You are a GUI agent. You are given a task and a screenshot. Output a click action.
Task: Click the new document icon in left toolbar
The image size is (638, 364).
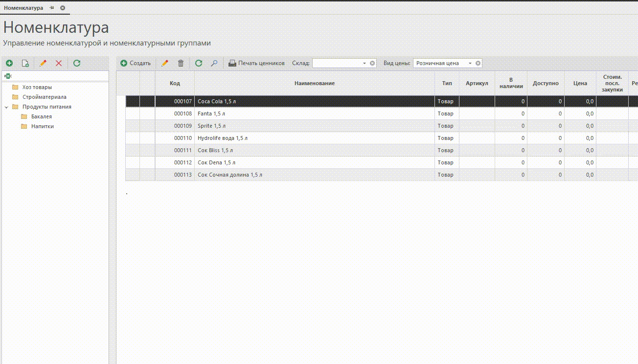point(25,63)
